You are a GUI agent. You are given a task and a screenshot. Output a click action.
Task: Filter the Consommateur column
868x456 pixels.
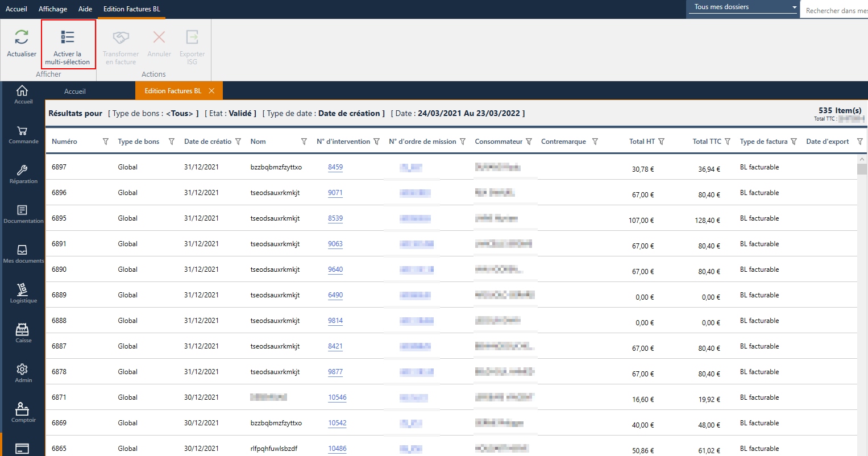529,142
